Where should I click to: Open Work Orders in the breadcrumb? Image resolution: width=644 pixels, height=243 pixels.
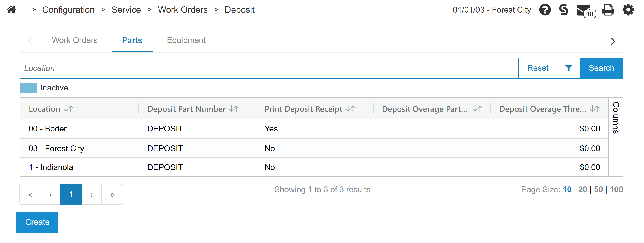coord(183,10)
